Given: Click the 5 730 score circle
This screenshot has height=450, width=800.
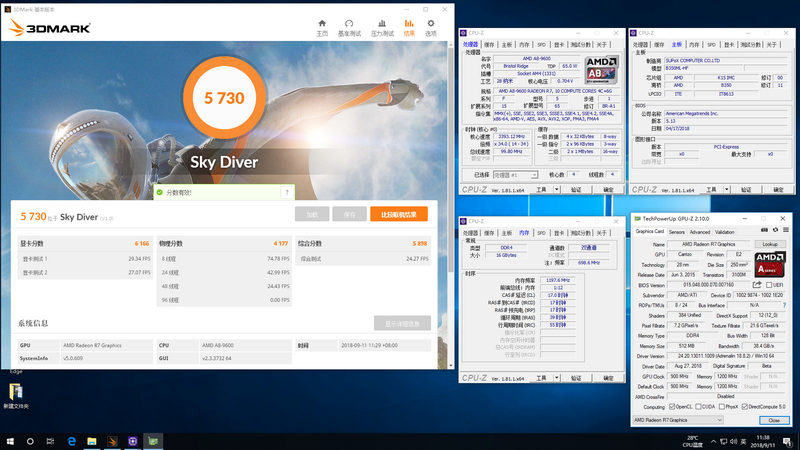Looking at the screenshot, I should [224, 97].
